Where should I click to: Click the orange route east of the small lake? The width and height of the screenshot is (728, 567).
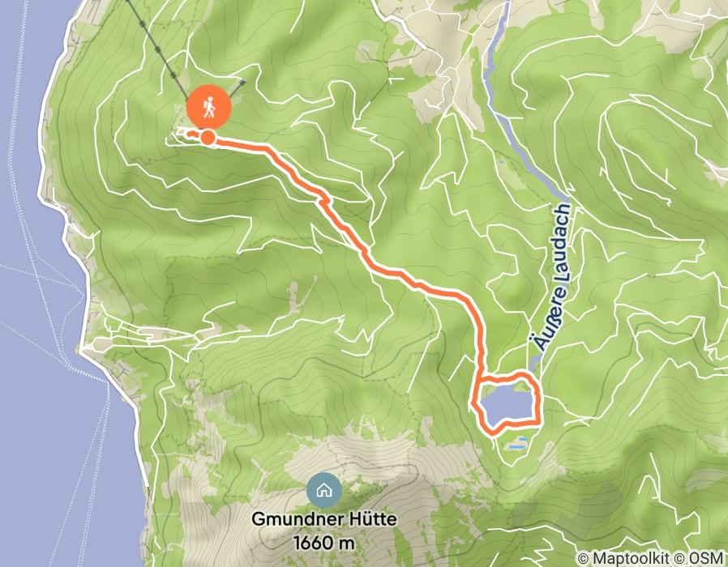click(x=538, y=401)
